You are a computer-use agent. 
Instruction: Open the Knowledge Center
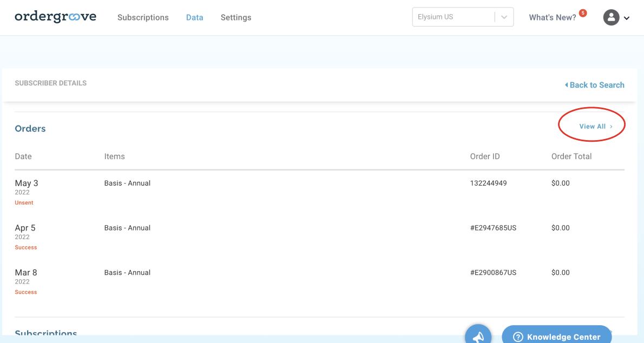(563, 337)
